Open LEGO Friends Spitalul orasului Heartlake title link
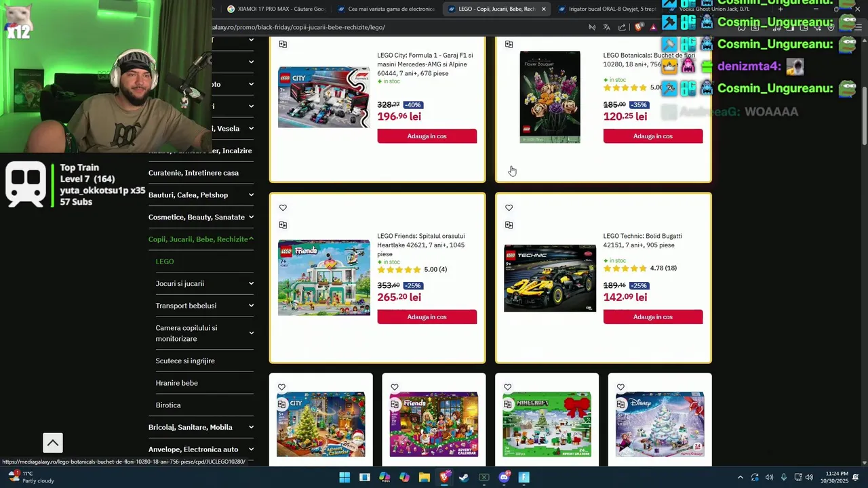The width and height of the screenshot is (868, 488). [421, 245]
